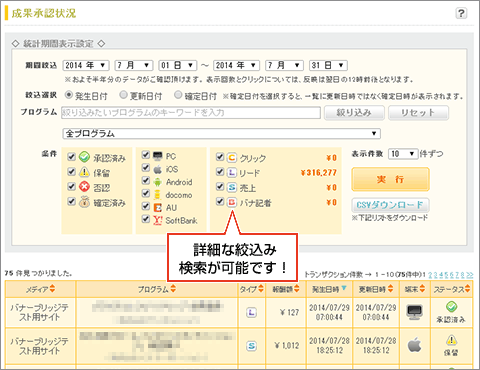Sort by 更新日時 column arrows
This screenshot has width=480, height=370.
click(390, 289)
